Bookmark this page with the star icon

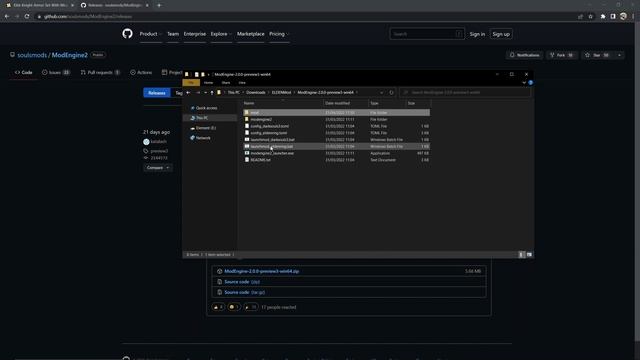click(591, 16)
